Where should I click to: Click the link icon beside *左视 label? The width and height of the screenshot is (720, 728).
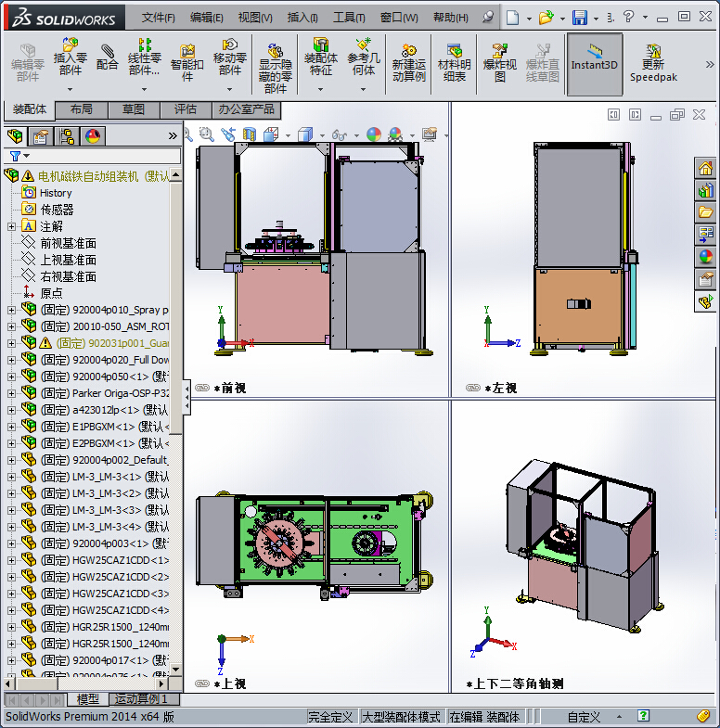click(473, 388)
